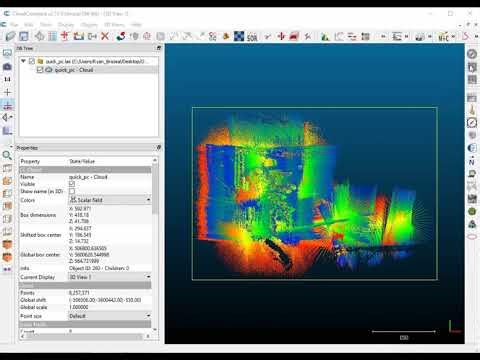Open the Tools menu

point(46,25)
